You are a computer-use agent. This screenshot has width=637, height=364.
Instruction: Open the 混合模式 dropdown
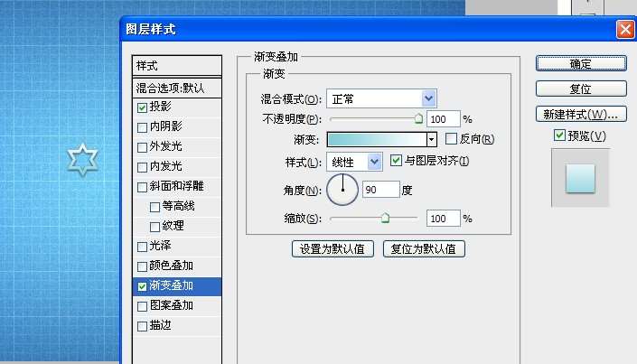(x=428, y=98)
